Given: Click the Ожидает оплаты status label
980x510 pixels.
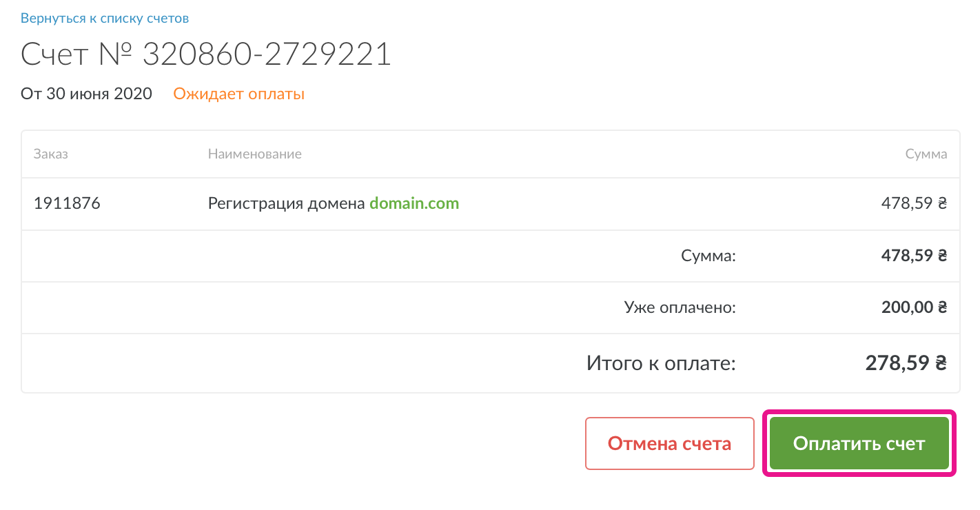Looking at the screenshot, I should (x=238, y=94).
